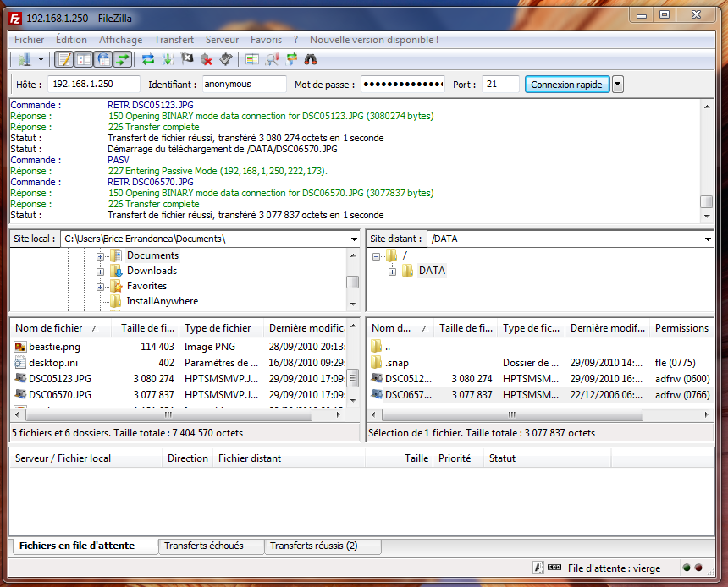
Task: Open the quick connect history dropdown arrow
Action: pos(618,84)
